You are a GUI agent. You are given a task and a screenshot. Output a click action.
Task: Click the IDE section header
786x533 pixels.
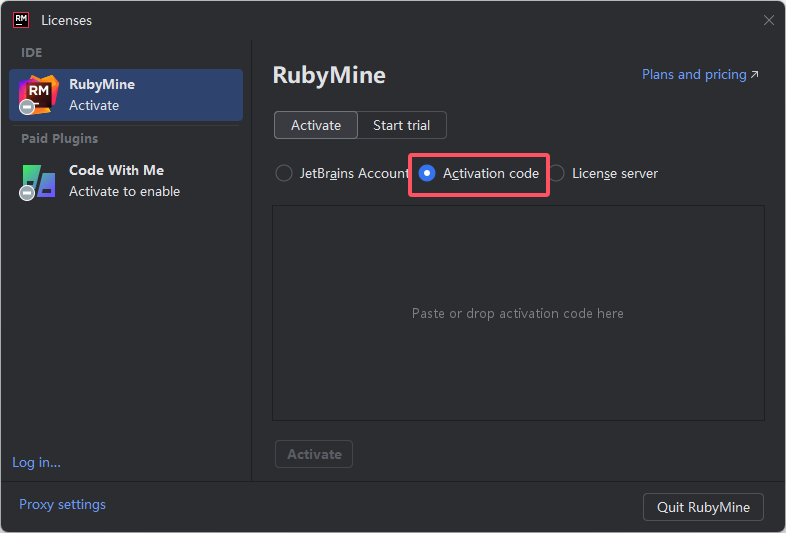click(32, 53)
